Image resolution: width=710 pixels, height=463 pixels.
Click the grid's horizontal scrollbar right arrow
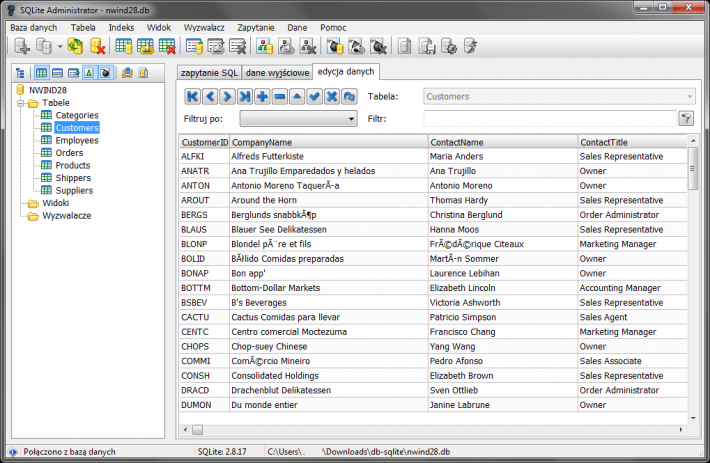point(681,430)
